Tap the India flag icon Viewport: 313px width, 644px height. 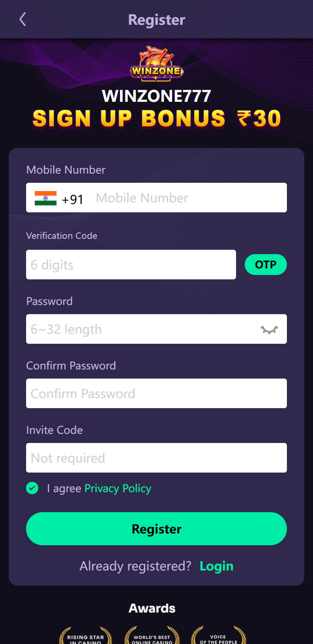point(46,198)
